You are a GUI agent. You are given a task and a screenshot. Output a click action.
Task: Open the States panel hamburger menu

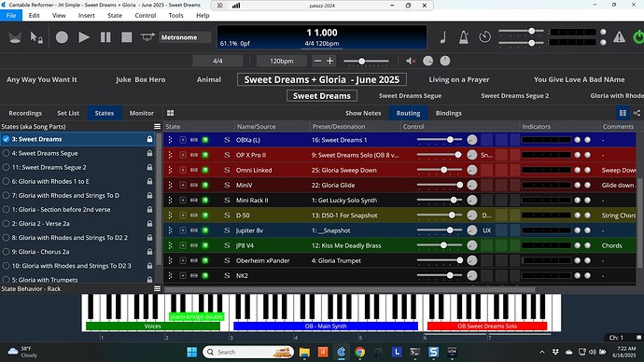pos(157,126)
